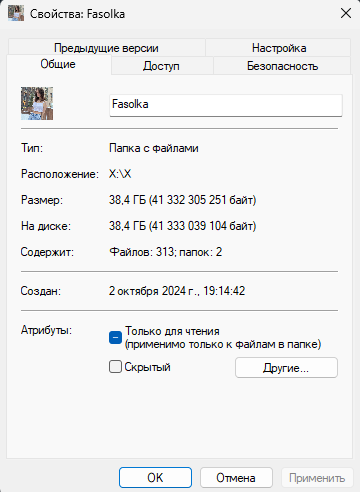Image resolution: width=360 pixels, height=492 pixels.
Task: Click the Fasolka folder thumbnail picture
Action: click(37, 103)
